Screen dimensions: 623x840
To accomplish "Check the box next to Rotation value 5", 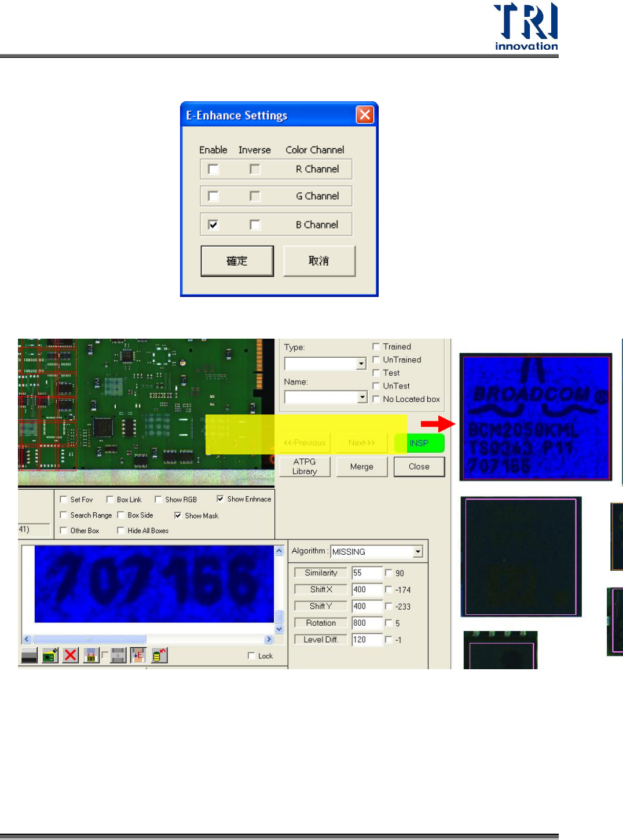I will [x=389, y=623].
